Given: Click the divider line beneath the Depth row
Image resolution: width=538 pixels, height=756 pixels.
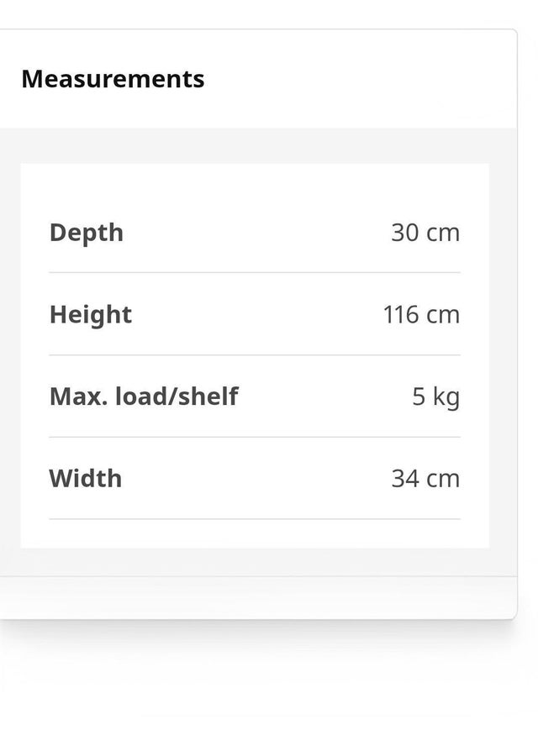Looking at the screenshot, I should tap(255, 272).
